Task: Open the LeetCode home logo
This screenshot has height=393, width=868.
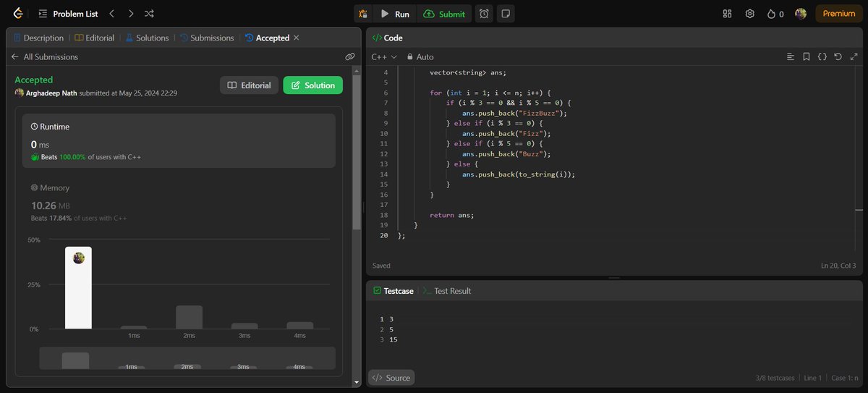Action: tap(18, 13)
